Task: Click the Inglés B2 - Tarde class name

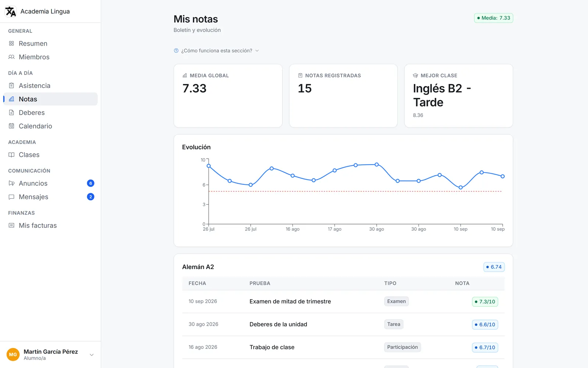Action: pyautogui.click(x=442, y=95)
